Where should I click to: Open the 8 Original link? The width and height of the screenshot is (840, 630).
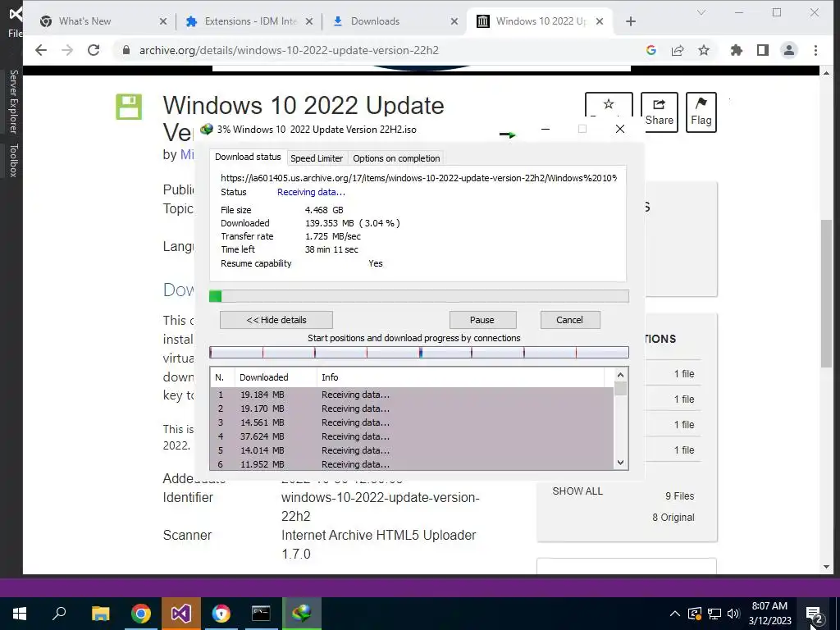(673, 517)
